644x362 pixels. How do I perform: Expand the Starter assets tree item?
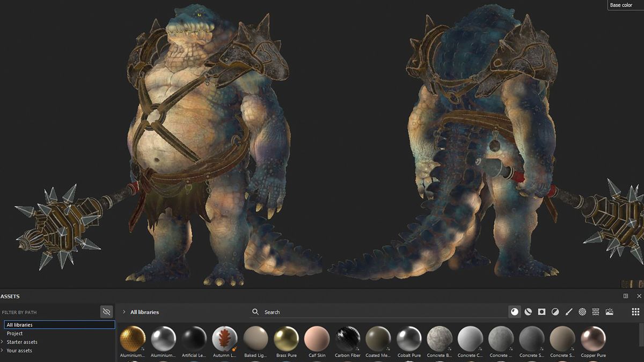2,342
